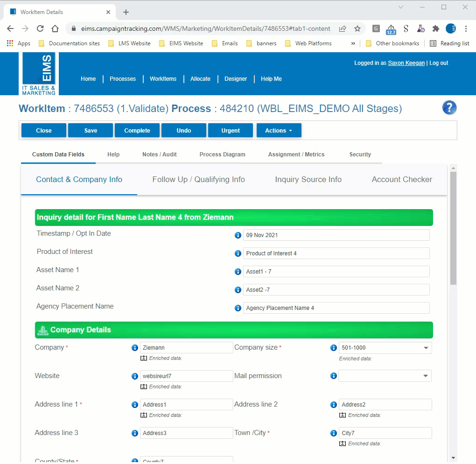476x464 pixels.
Task: Open the Assignment / Metrics tab
Action: click(296, 154)
